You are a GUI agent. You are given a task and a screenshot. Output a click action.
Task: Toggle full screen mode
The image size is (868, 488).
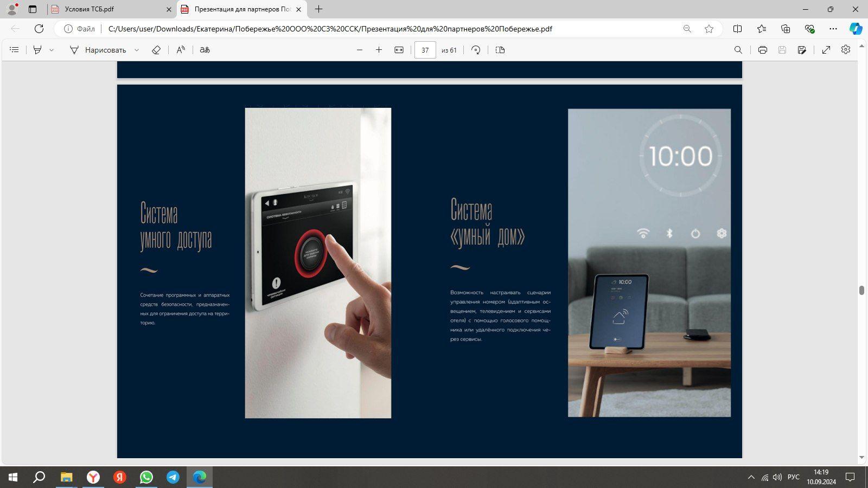[x=826, y=50]
